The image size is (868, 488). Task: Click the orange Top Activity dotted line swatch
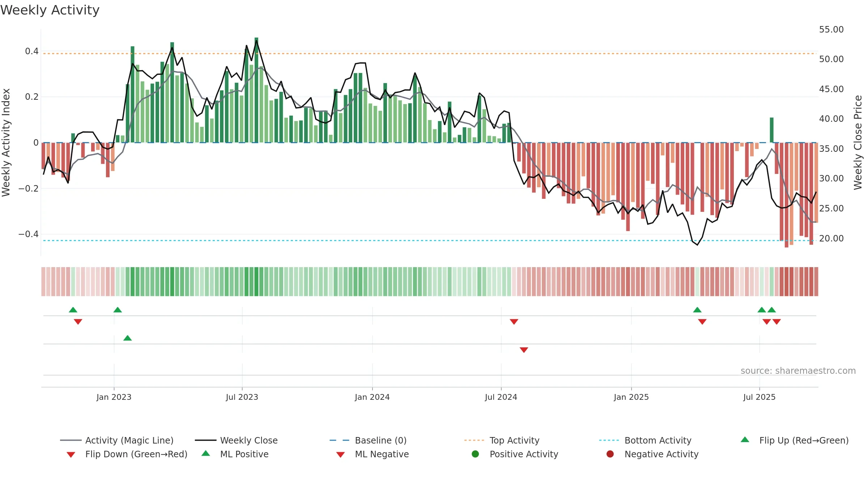[x=474, y=440]
